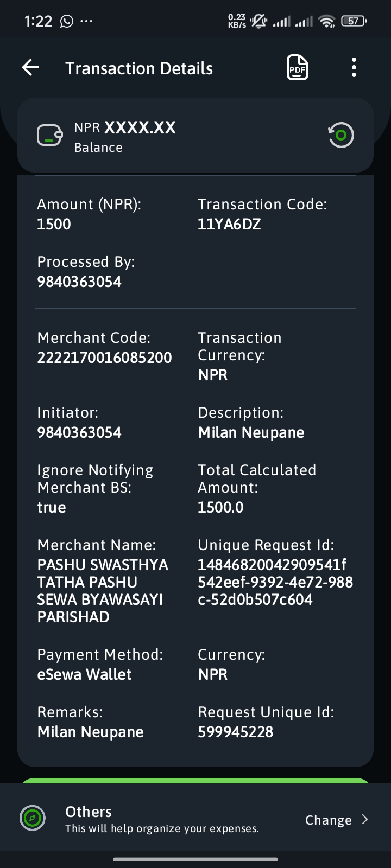The height and width of the screenshot is (868, 391).
Task: Tap the Transaction Details title
Action: [139, 68]
